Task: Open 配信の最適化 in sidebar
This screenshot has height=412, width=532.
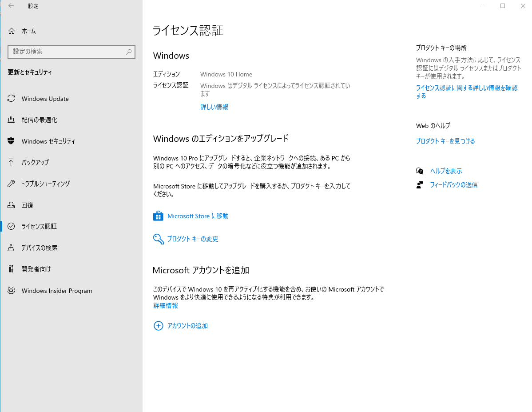Action: point(39,120)
